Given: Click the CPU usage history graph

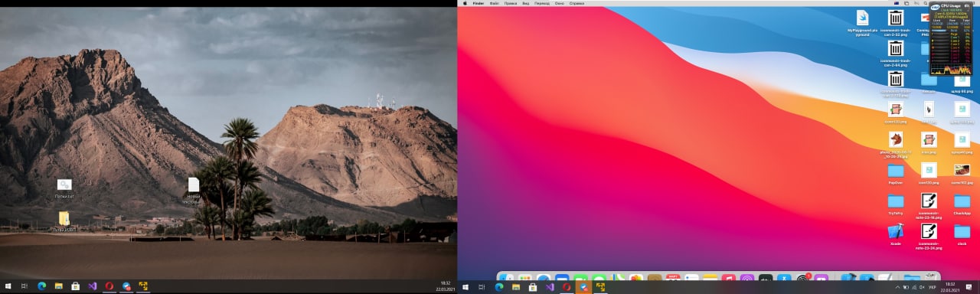Looking at the screenshot, I should (x=952, y=70).
